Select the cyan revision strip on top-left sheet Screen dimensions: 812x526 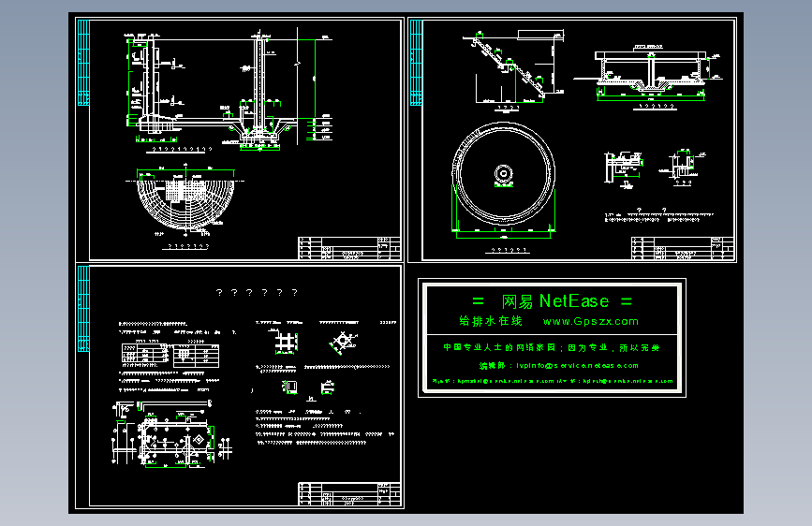[83, 63]
